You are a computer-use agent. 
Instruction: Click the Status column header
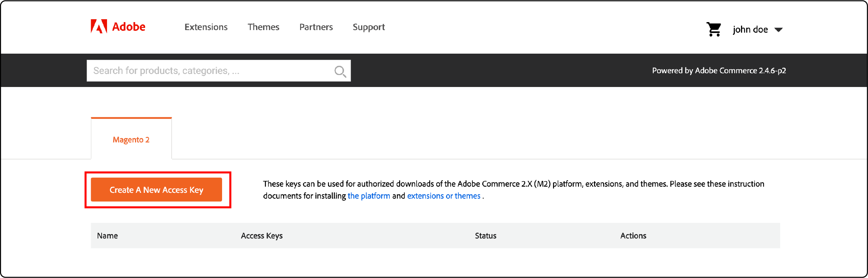click(486, 236)
